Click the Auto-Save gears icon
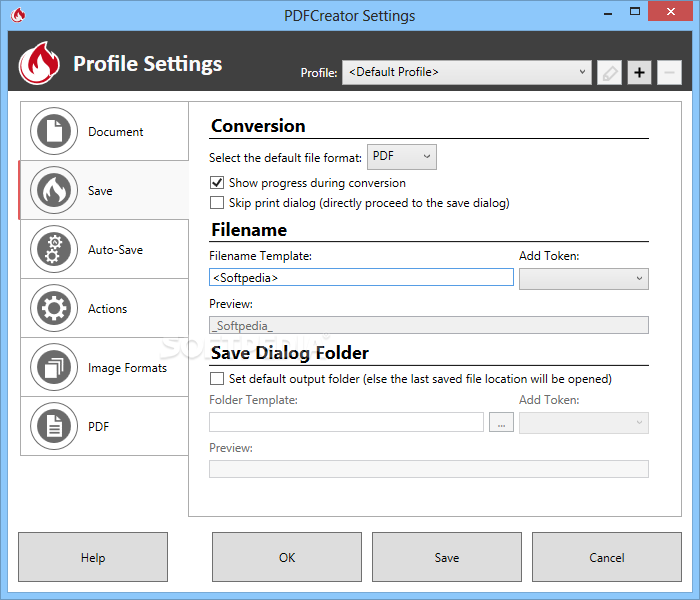This screenshot has width=700, height=600. click(54, 249)
